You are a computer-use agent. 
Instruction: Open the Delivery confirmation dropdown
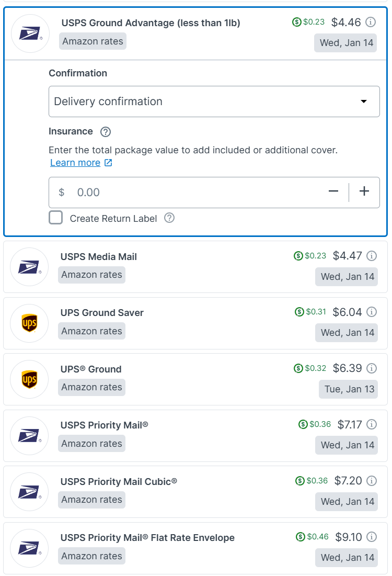click(x=214, y=101)
